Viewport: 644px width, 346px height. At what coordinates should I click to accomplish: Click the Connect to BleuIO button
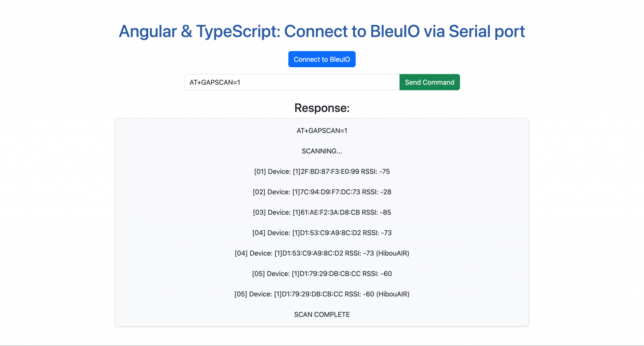322,59
